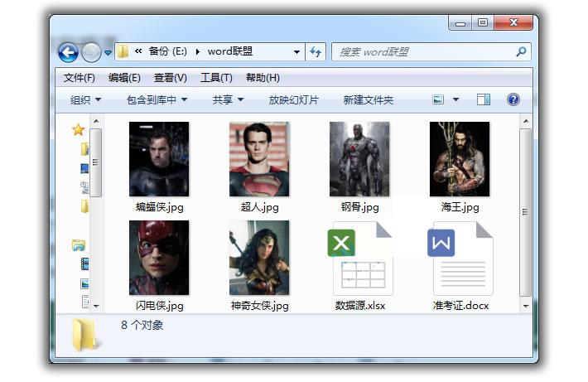Click the 闪电侠.jpg file name
The image size is (588, 382).
pyautogui.click(x=160, y=306)
